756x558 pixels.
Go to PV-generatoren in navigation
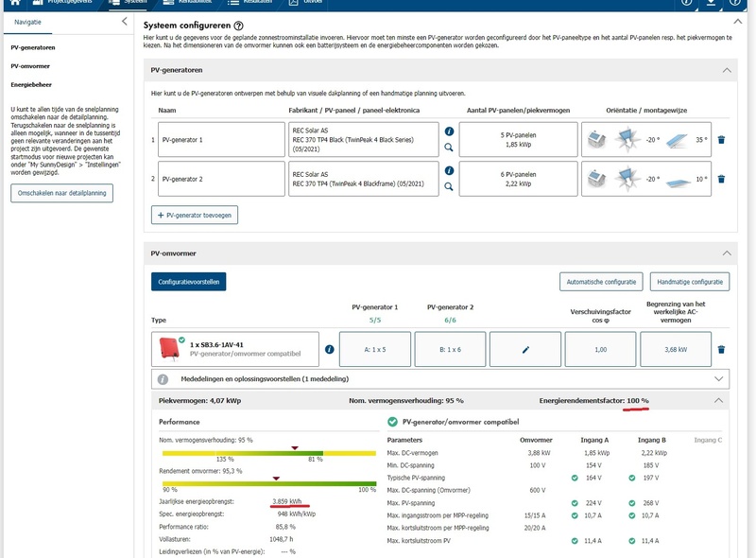[x=33, y=48]
